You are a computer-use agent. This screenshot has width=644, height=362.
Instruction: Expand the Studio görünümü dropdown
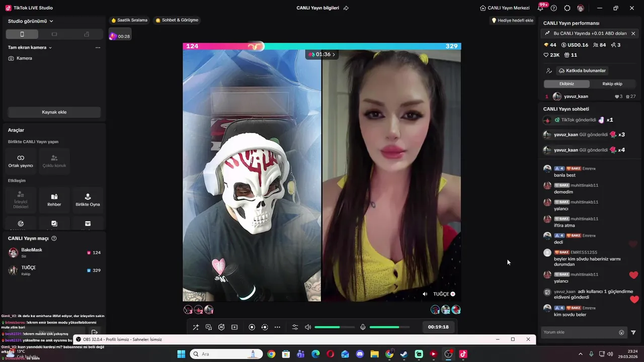pyautogui.click(x=31, y=21)
